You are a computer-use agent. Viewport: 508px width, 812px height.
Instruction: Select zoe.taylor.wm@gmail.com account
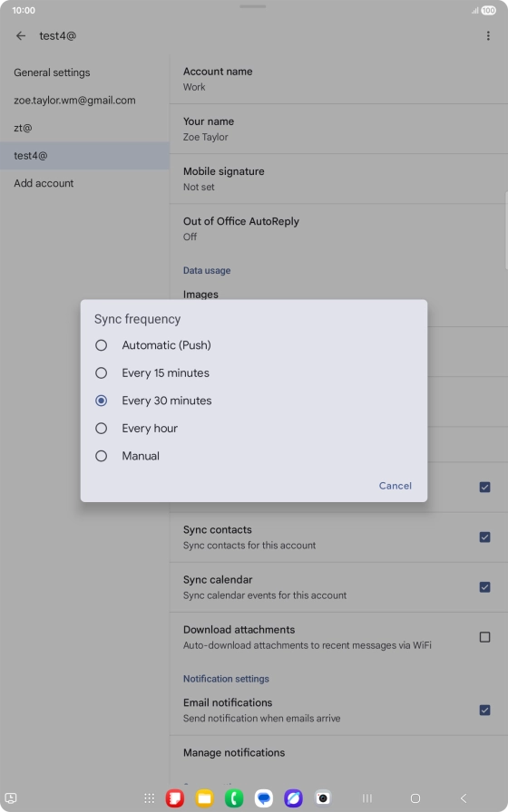coord(84,101)
